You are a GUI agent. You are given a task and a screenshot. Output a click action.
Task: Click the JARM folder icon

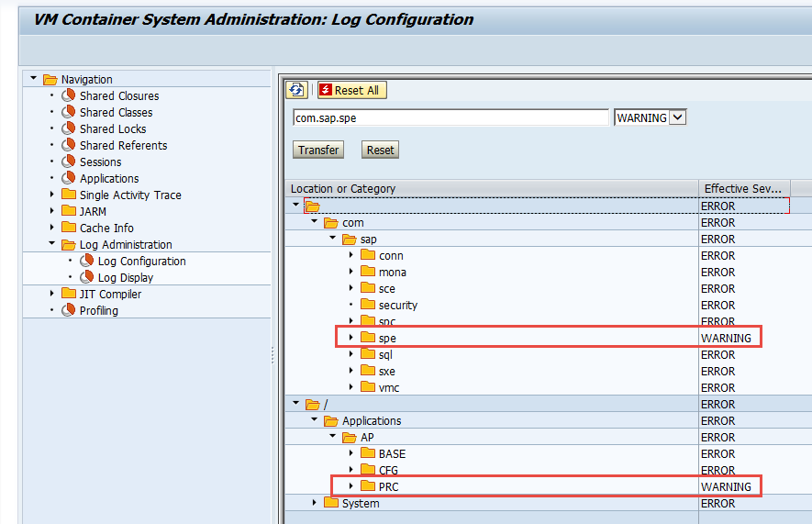(x=69, y=210)
